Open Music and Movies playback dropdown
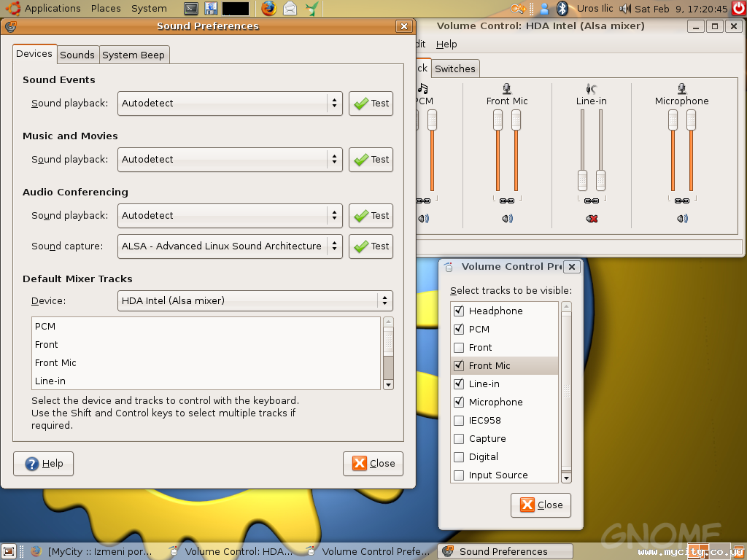 [x=230, y=160]
